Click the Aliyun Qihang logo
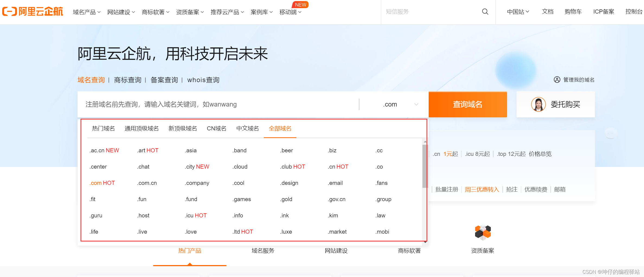The height and width of the screenshot is (277, 644). point(33,12)
